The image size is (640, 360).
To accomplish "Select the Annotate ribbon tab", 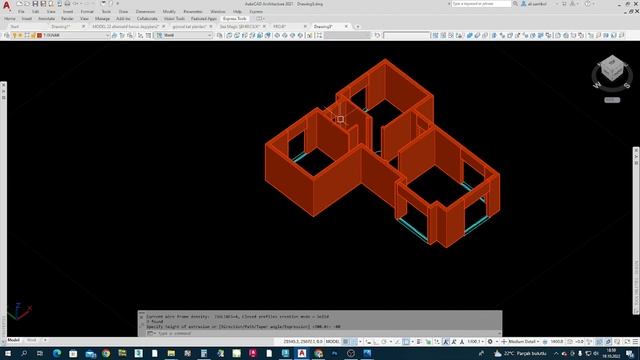I will 46,19.
